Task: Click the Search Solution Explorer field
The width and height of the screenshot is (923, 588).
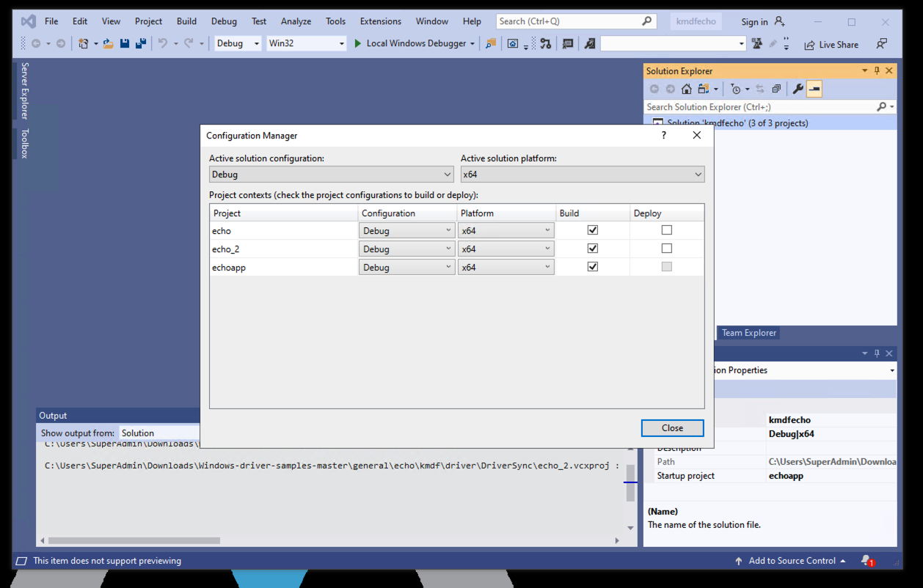Action: (759, 107)
